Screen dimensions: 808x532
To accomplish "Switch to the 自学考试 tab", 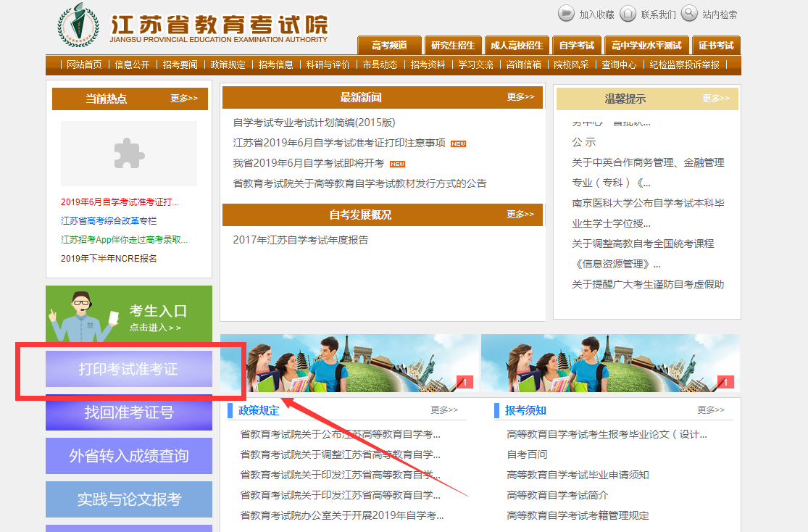I will (x=576, y=45).
